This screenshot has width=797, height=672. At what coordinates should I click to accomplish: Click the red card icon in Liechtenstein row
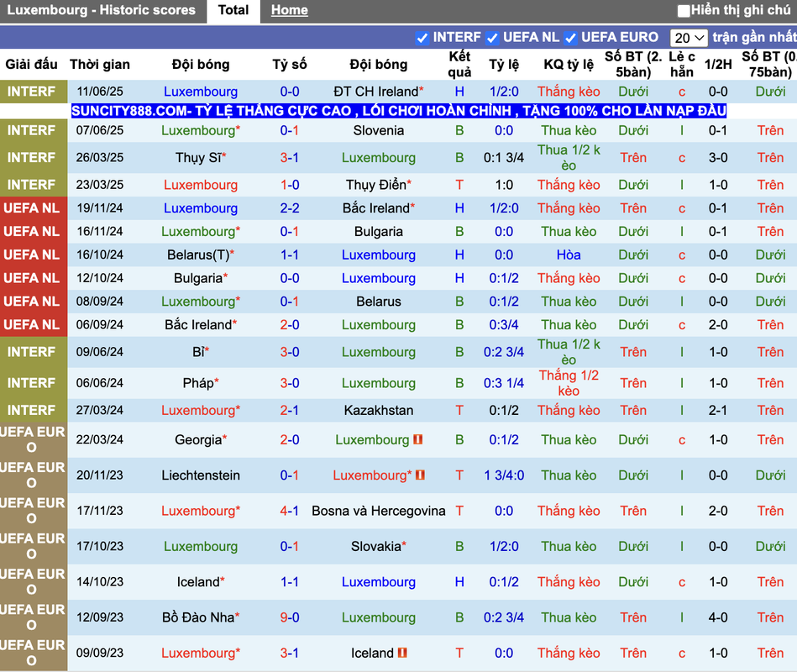pyautogui.click(x=420, y=475)
